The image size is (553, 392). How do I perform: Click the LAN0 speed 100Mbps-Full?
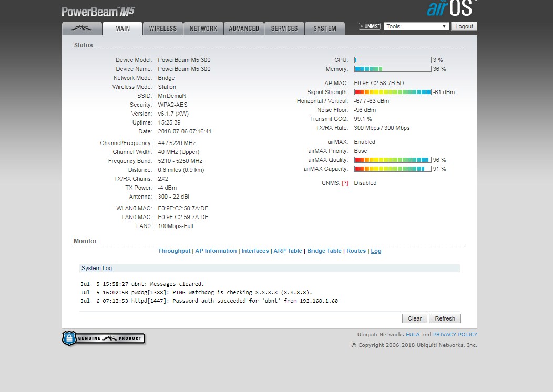pyautogui.click(x=176, y=226)
